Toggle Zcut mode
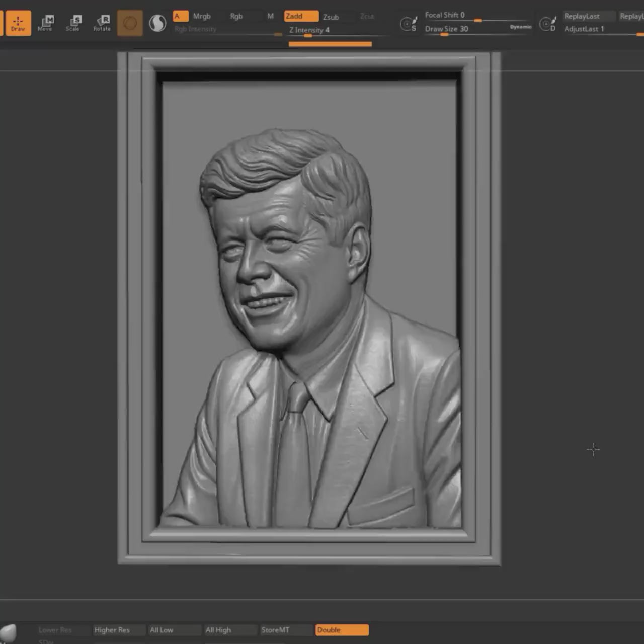The height and width of the screenshot is (644, 644). pyautogui.click(x=367, y=16)
